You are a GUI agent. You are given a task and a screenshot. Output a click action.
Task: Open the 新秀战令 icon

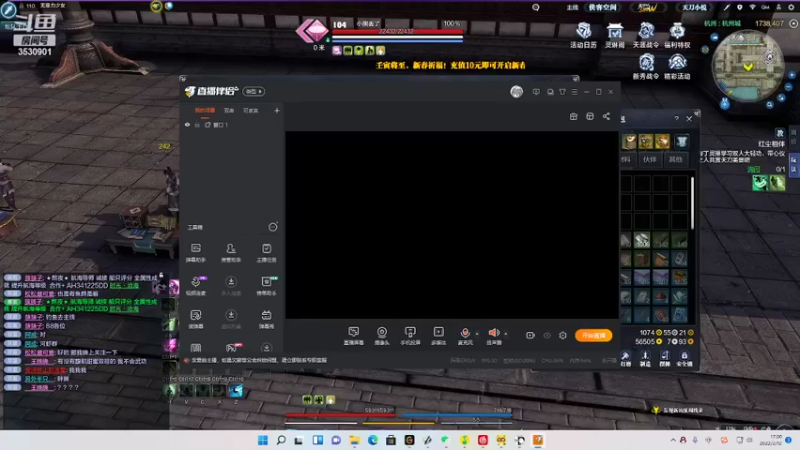coord(646,67)
